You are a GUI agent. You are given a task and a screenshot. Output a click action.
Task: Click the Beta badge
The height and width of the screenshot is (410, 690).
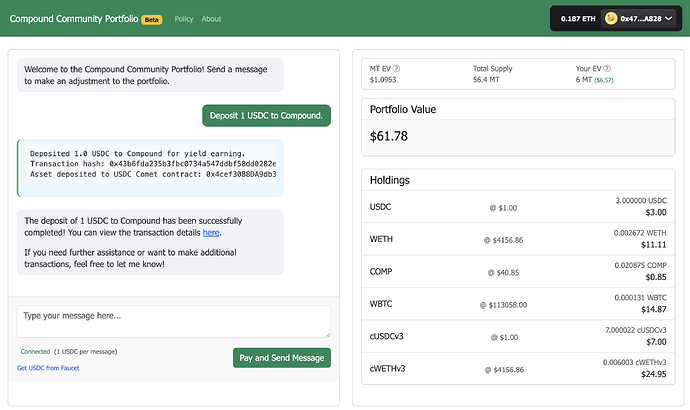pos(151,20)
